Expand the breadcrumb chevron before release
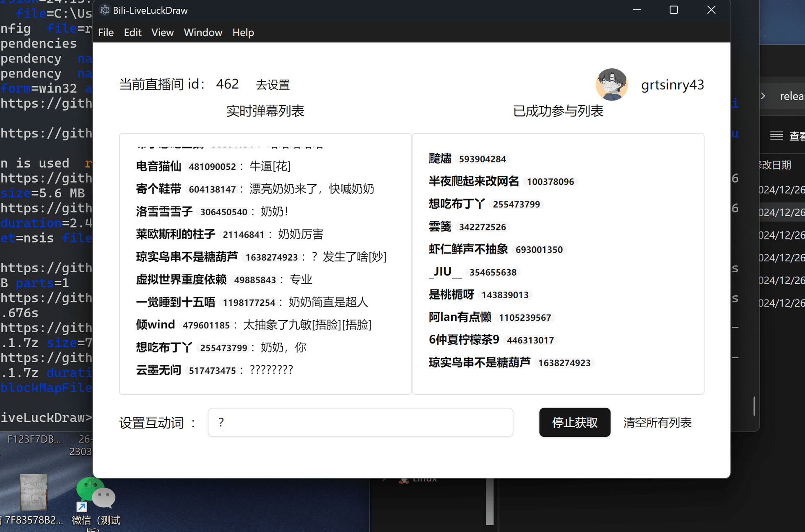This screenshot has width=805, height=532. (763, 96)
